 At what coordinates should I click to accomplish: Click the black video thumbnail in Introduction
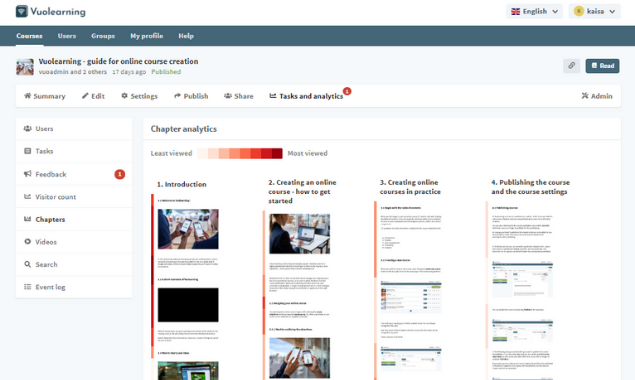pos(188,305)
